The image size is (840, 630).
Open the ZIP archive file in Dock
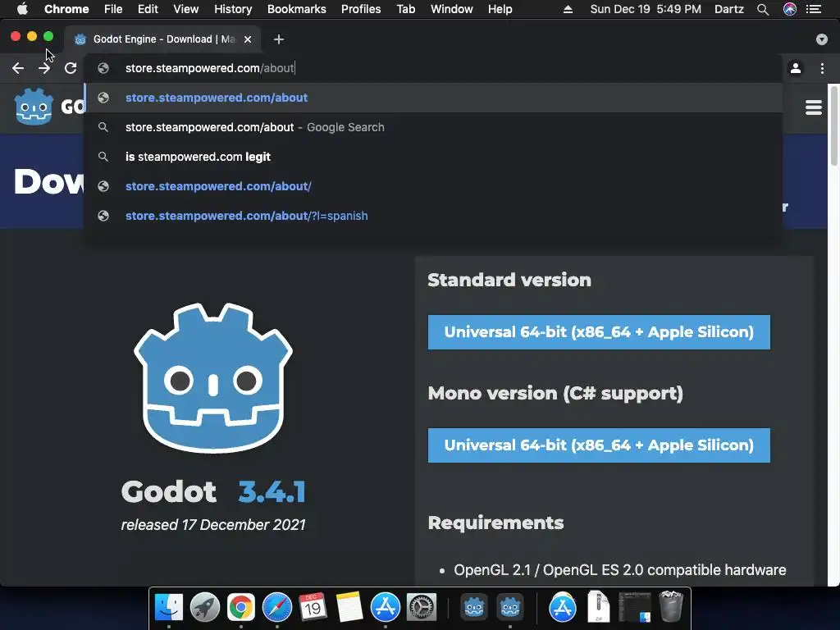[x=598, y=606]
